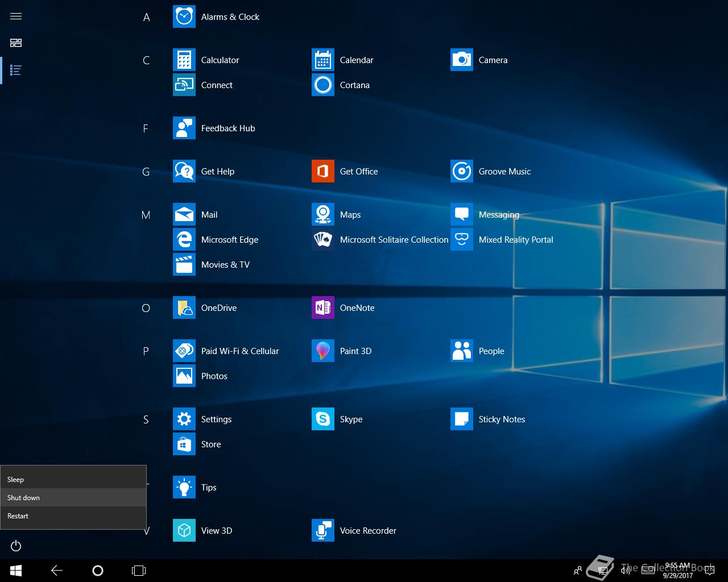Click the Power button icon
The width and height of the screenshot is (728, 582).
16,546
